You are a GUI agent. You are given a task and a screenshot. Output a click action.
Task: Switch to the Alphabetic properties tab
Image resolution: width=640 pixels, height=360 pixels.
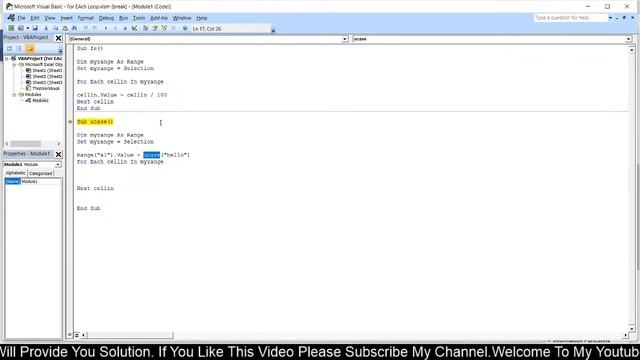click(x=16, y=173)
